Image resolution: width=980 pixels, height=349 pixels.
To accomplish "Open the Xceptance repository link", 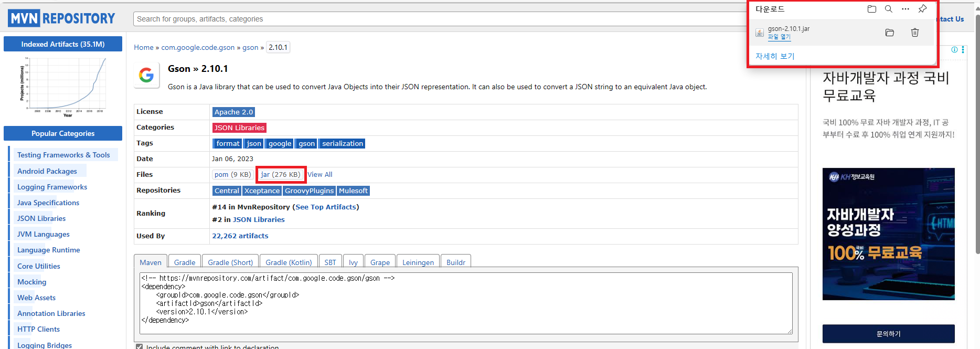I will 262,191.
